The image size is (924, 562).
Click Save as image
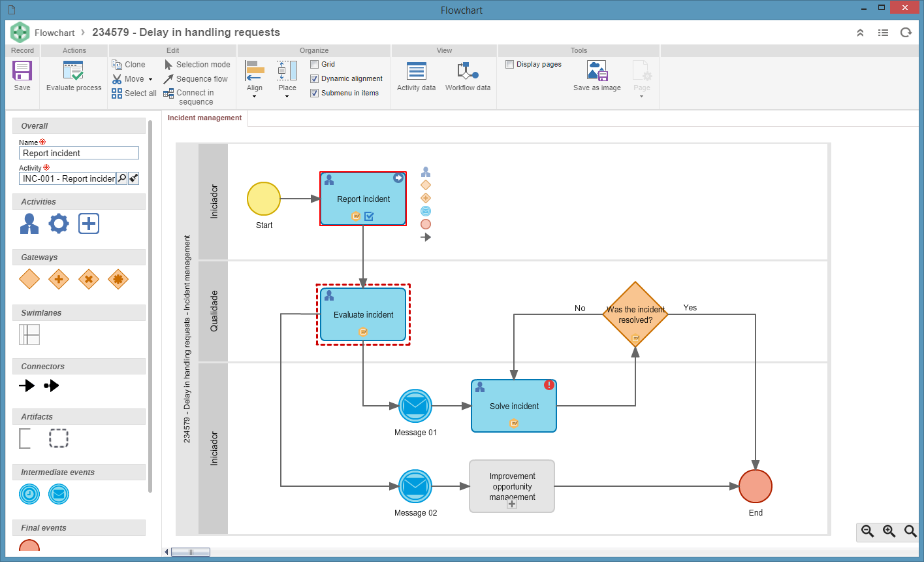click(597, 76)
